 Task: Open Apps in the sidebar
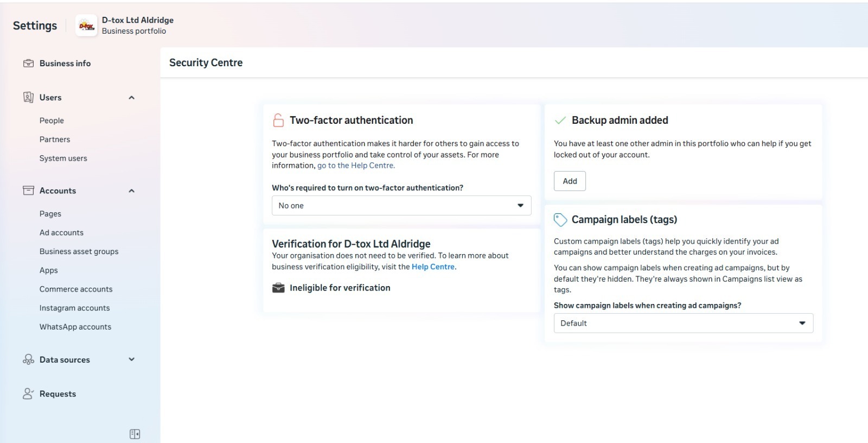pyautogui.click(x=48, y=270)
